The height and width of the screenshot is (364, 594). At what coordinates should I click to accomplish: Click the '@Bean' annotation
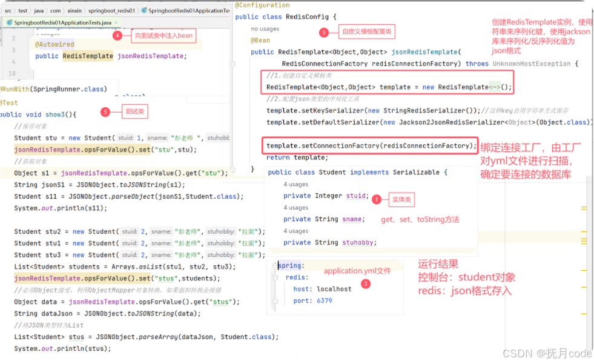pyautogui.click(x=260, y=40)
